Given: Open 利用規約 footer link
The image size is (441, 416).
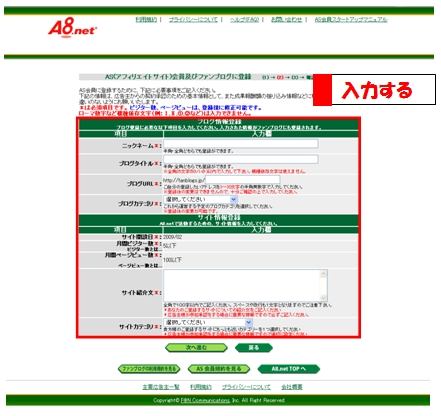Looking at the screenshot, I should (201, 387).
